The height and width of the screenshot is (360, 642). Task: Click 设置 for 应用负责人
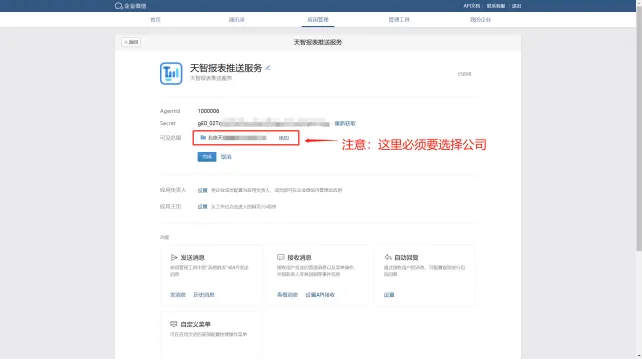click(202, 190)
